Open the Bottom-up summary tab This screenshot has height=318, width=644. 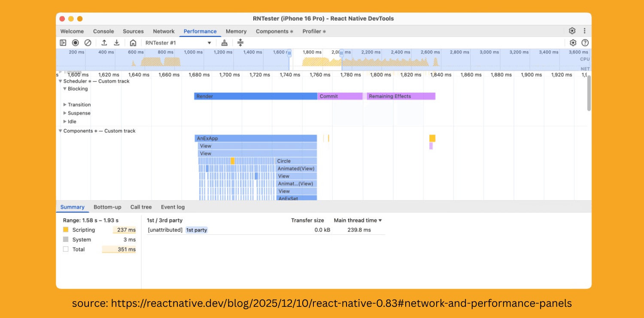click(107, 207)
